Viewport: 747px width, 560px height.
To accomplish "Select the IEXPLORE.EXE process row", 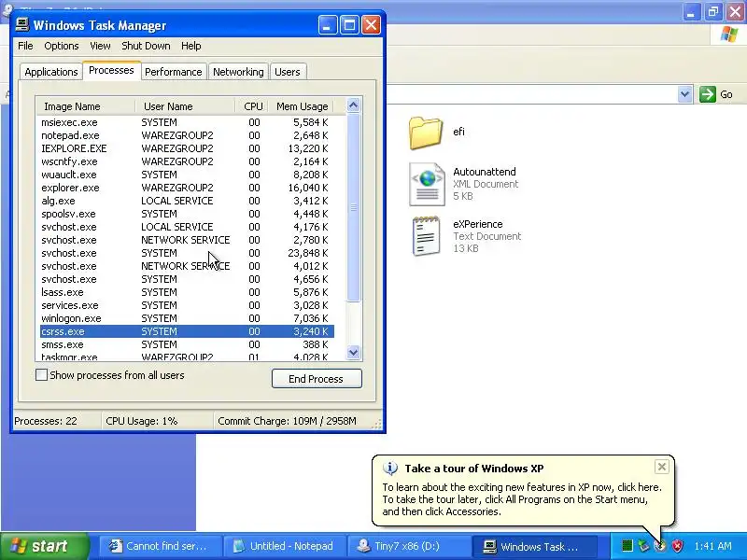I will point(187,148).
